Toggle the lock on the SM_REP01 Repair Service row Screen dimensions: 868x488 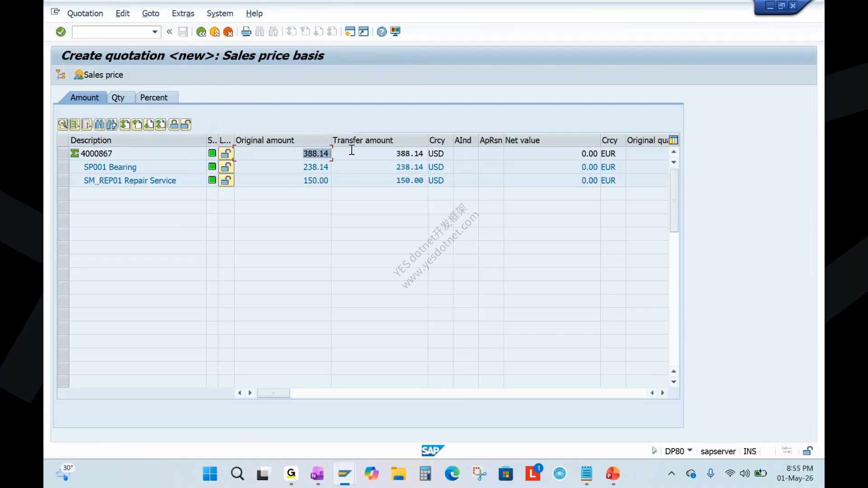226,181
